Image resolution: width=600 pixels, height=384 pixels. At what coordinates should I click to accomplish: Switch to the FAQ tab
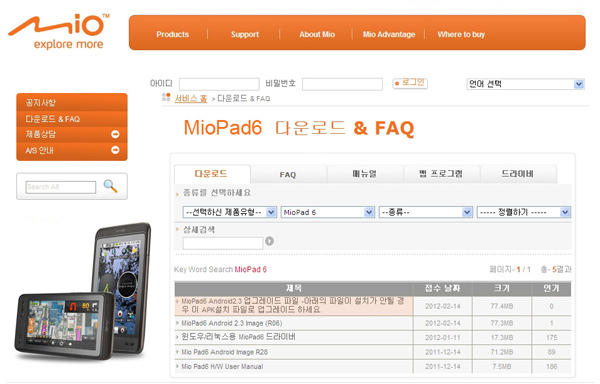click(x=288, y=174)
